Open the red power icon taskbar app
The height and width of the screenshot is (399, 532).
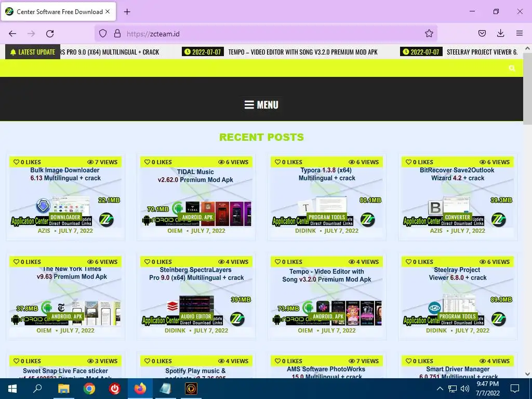(x=114, y=389)
